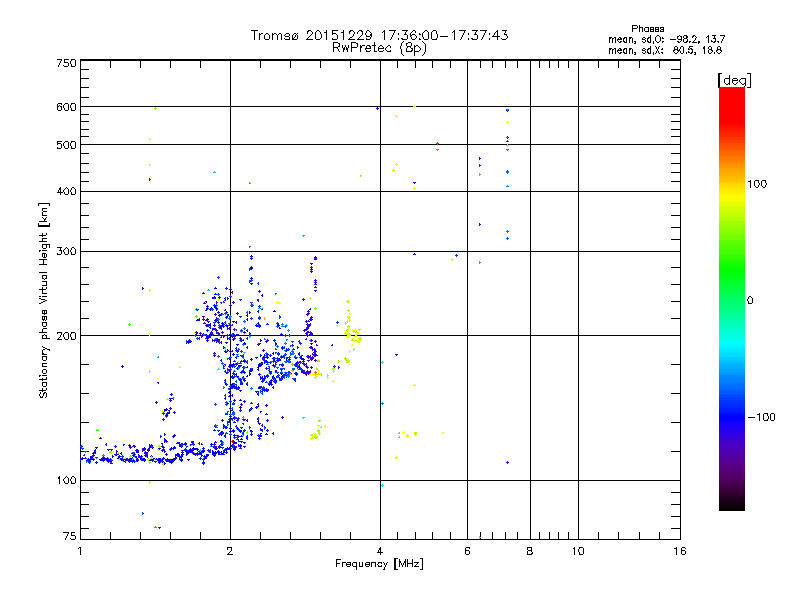Click the 'mean, sd,O: -98.2, 13.7' line
The height and width of the screenshot is (600, 800).
666,39
